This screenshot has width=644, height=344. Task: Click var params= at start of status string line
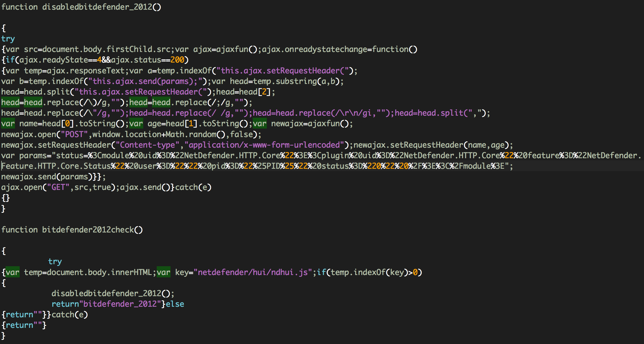click(26, 156)
